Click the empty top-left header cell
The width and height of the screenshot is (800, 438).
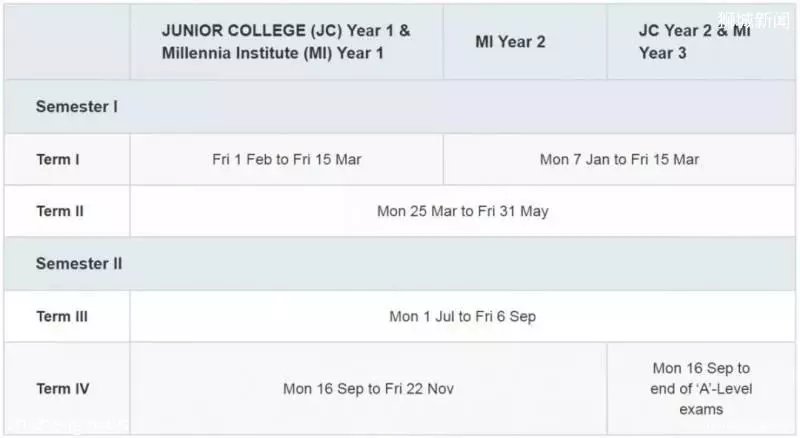coord(67,42)
